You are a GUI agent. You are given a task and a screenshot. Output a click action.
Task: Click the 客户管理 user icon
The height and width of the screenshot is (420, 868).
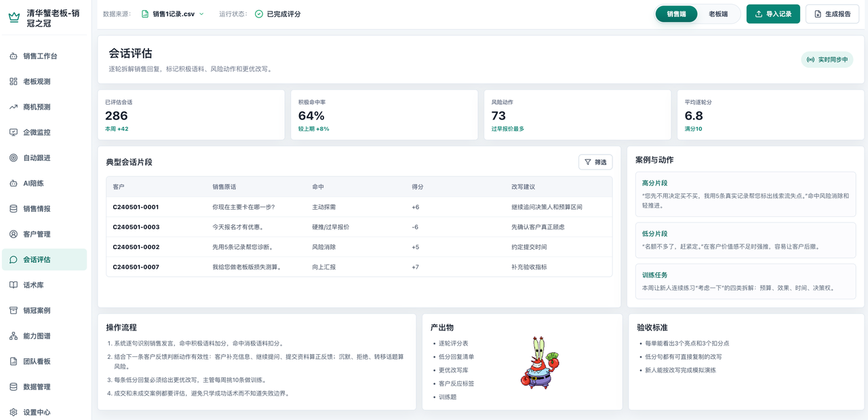(x=14, y=234)
